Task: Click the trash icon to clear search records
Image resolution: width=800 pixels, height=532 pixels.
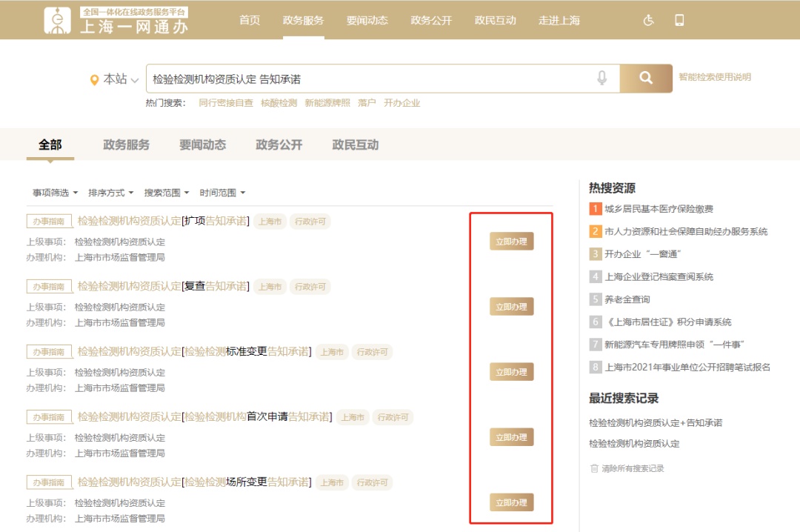Action: point(594,468)
